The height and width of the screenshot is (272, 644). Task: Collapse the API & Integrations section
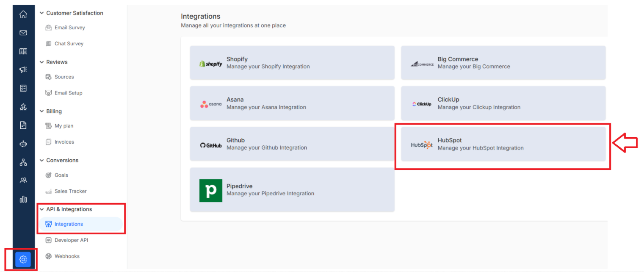[x=41, y=209]
